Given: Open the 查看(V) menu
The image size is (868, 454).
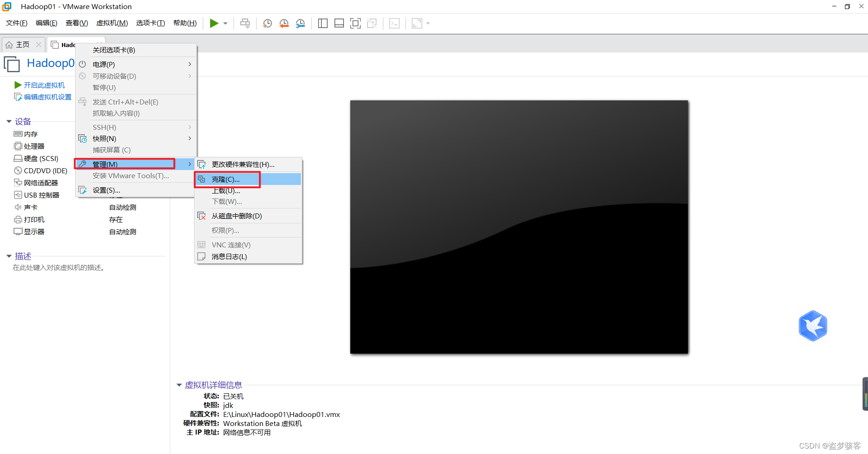Looking at the screenshot, I should (x=77, y=23).
